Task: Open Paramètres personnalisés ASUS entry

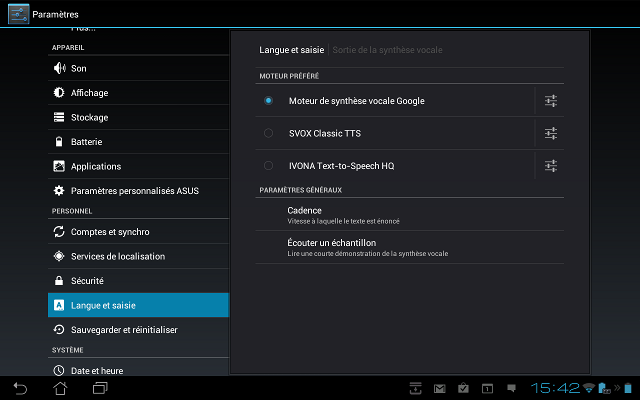Action: (x=138, y=191)
